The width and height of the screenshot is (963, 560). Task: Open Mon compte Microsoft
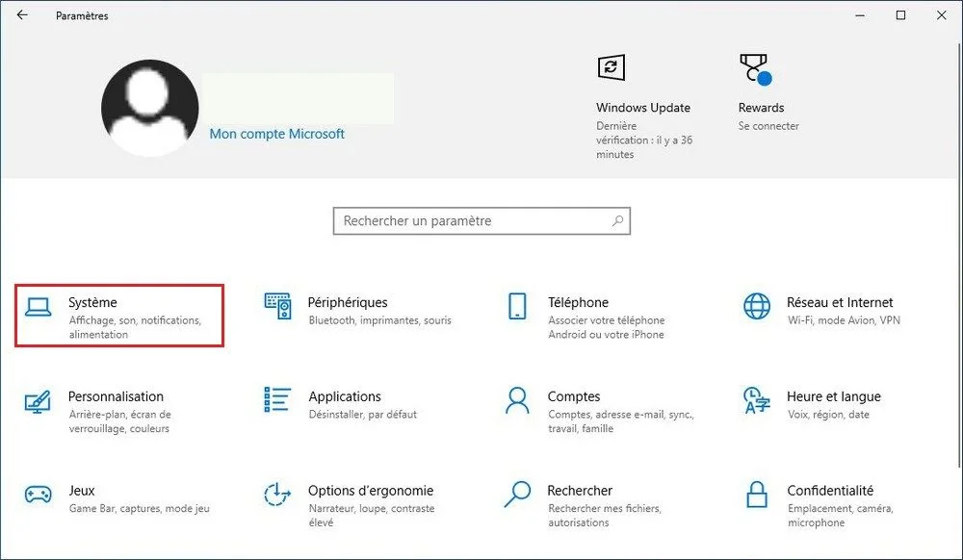(x=276, y=134)
